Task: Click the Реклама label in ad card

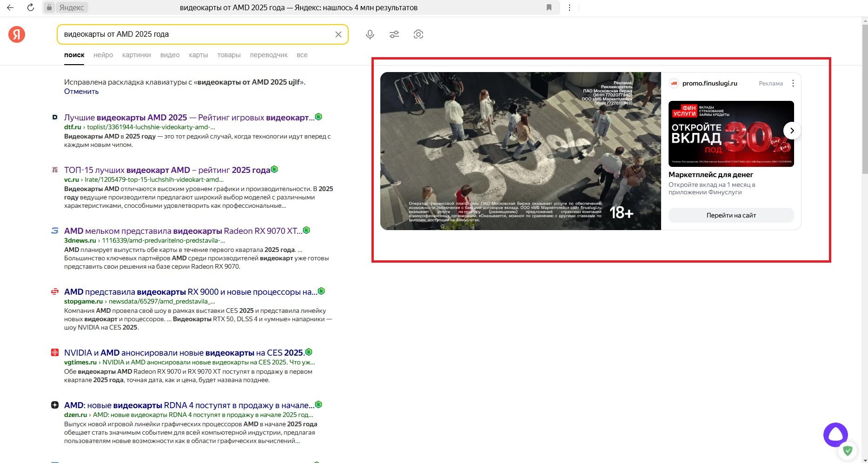Action: tap(771, 83)
